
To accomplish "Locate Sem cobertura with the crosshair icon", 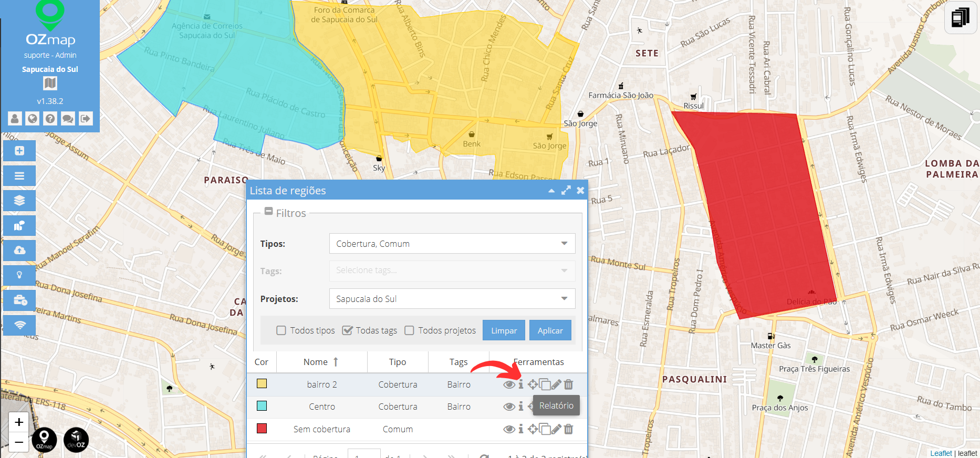I will 533,429.
